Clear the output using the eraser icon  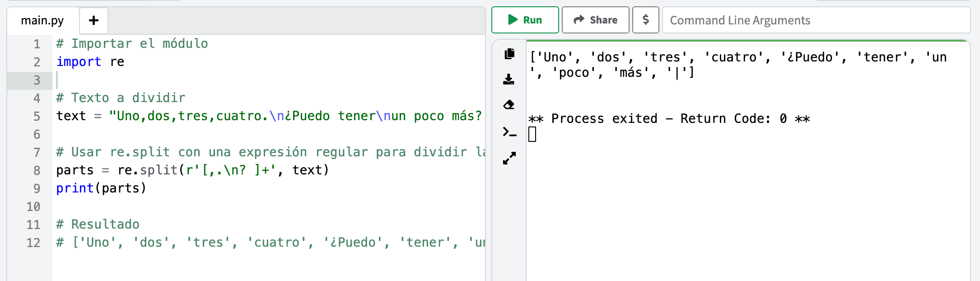click(x=509, y=105)
